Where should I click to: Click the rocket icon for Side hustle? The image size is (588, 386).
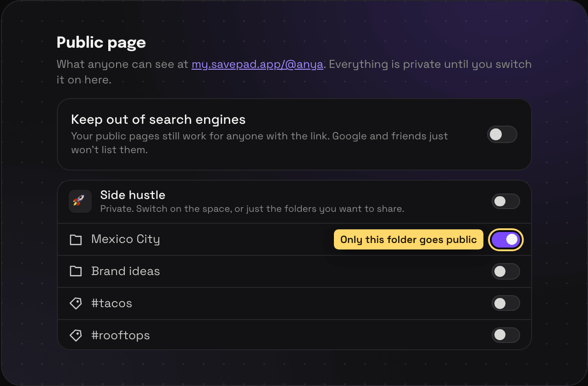click(80, 201)
